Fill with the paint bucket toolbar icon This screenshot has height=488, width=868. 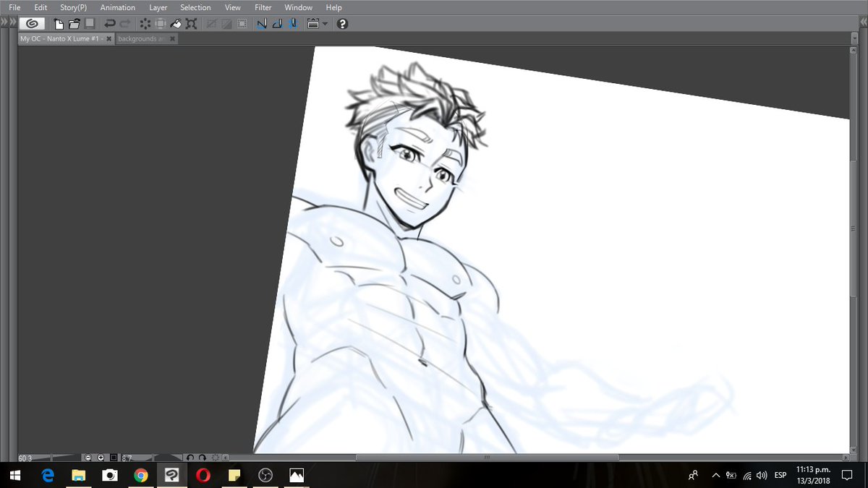point(176,23)
